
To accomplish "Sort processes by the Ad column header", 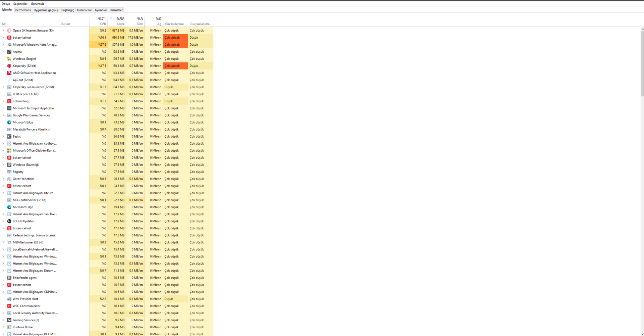I will tap(30, 21).
